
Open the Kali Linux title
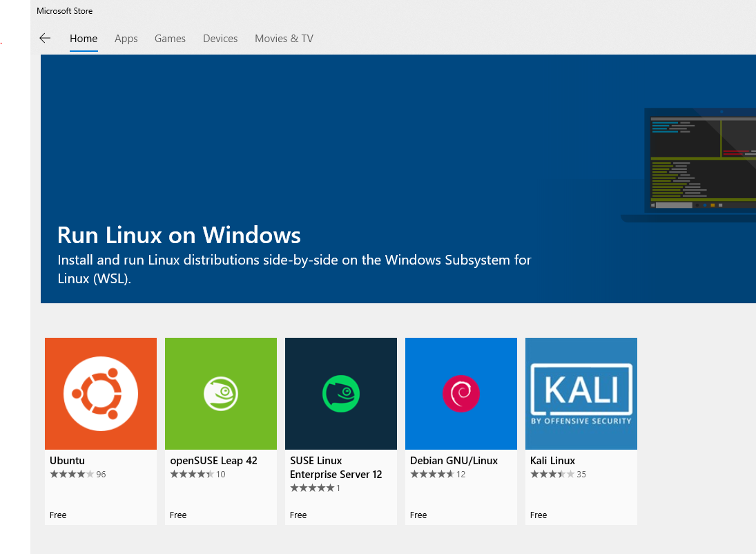552,460
